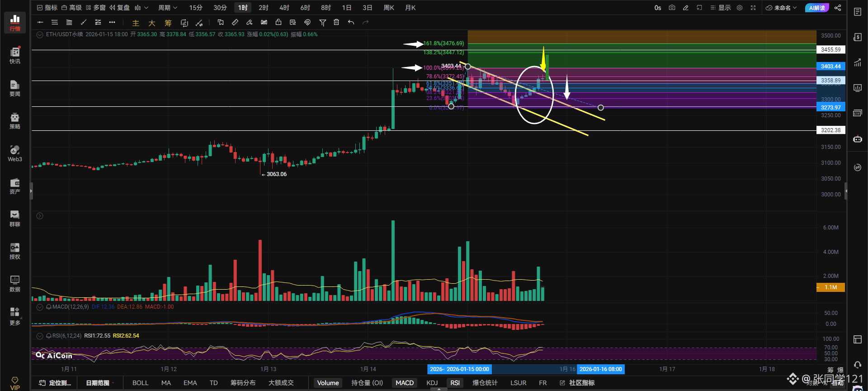Viewport: 868px width, 391px height.
Task: Click the pencil edit icon in top bar
Action: click(685, 8)
